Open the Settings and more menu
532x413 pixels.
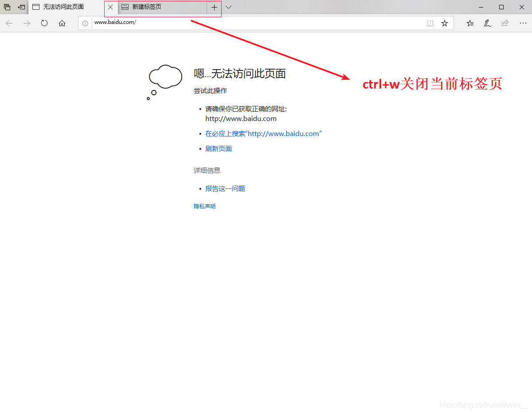pos(523,23)
